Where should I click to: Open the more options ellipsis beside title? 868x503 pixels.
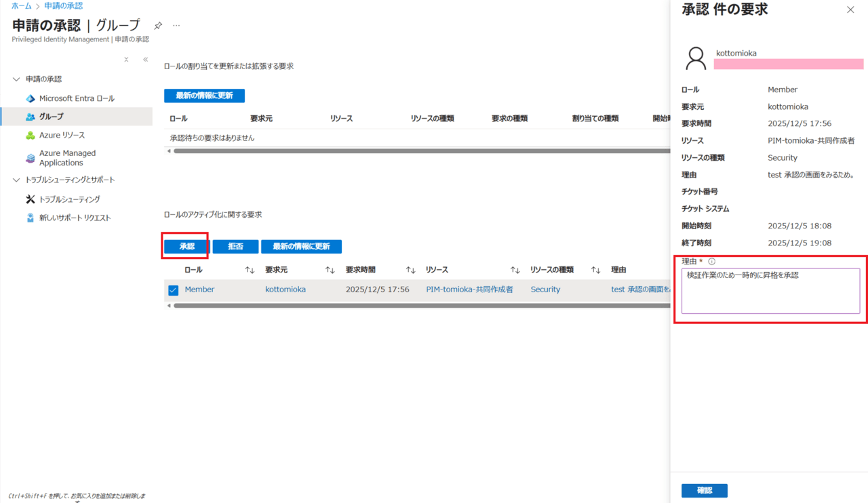(x=176, y=26)
